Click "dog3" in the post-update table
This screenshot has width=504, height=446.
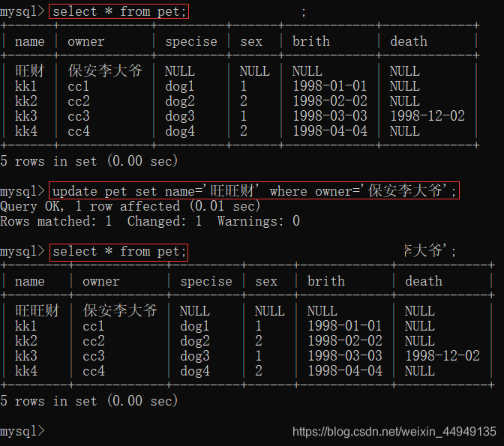[195, 356]
